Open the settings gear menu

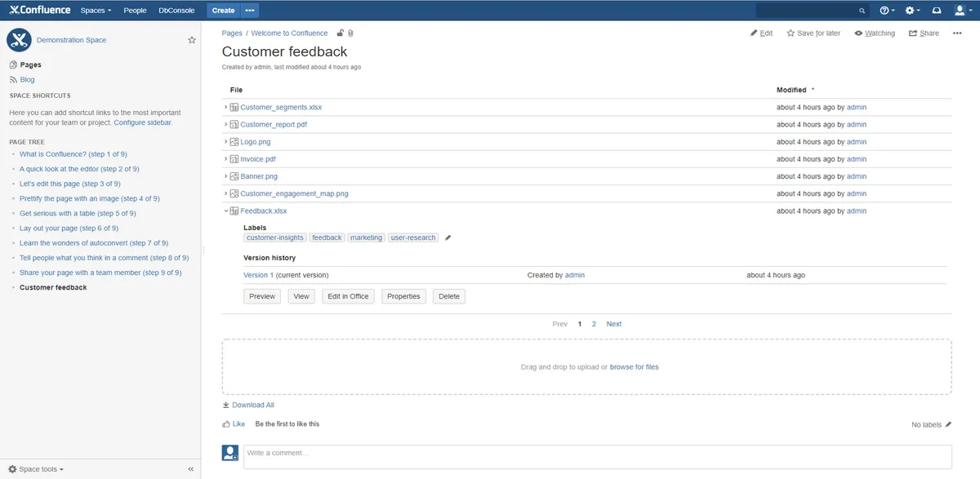pos(912,11)
